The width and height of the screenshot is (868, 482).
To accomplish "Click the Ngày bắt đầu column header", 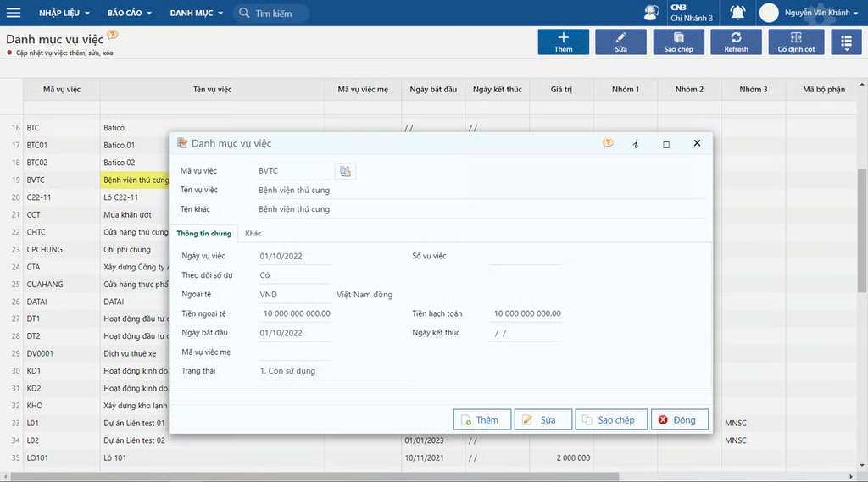I will (433, 89).
